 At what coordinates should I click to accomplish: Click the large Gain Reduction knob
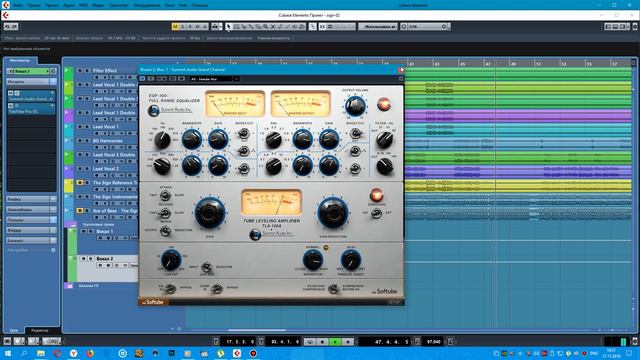pyautogui.click(x=333, y=213)
